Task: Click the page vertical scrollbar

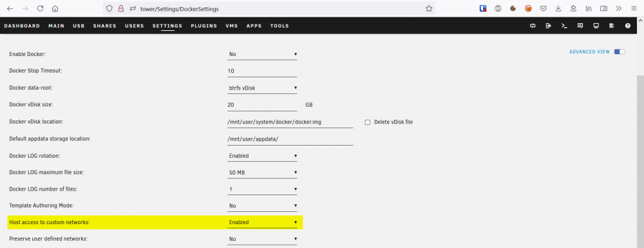Action: 640,162
